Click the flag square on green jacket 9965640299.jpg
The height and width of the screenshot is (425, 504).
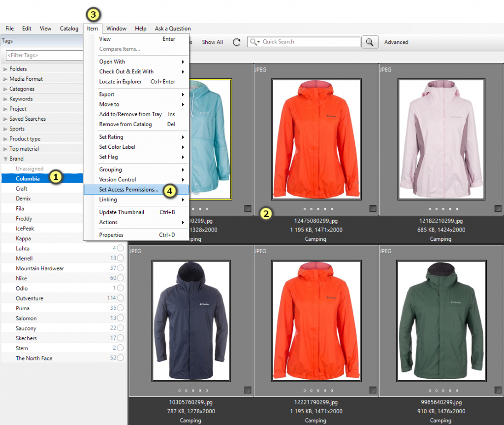click(498, 390)
